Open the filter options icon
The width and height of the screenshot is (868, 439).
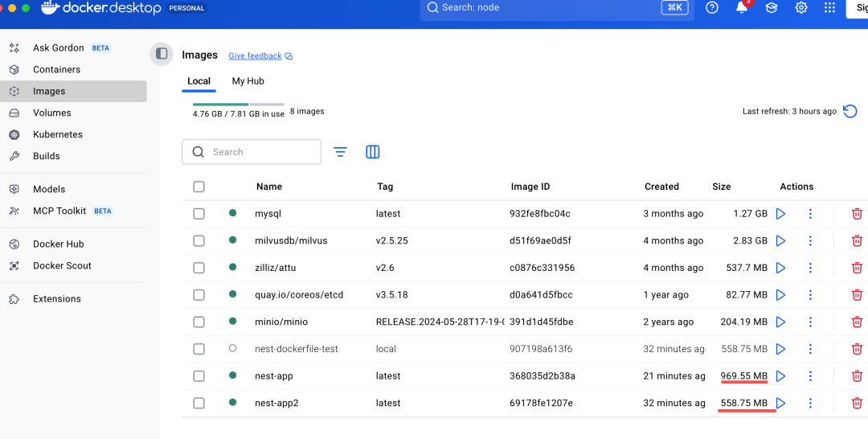[x=340, y=152]
